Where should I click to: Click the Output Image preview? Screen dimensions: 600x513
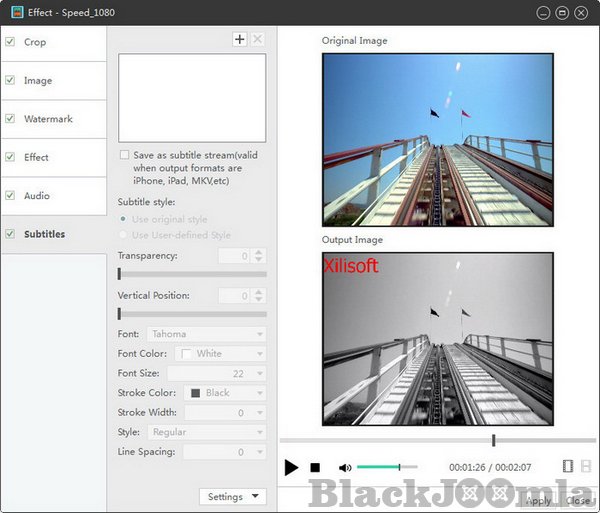coord(437,338)
